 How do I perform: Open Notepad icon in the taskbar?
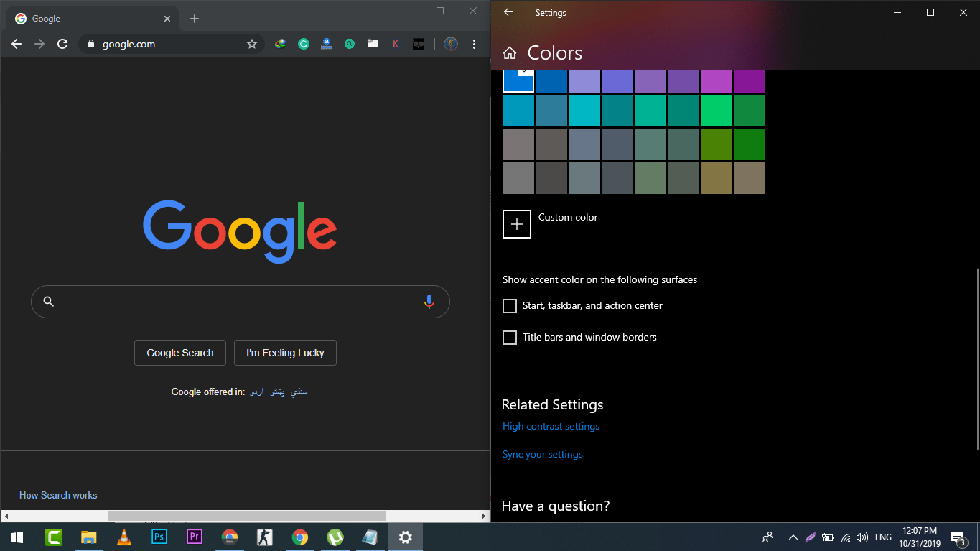[x=370, y=537]
